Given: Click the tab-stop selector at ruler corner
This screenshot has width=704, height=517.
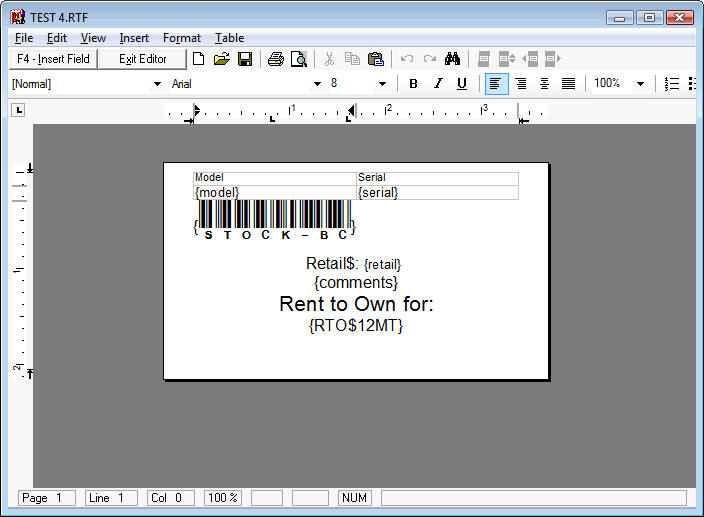Looking at the screenshot, I should click(17, 110).
